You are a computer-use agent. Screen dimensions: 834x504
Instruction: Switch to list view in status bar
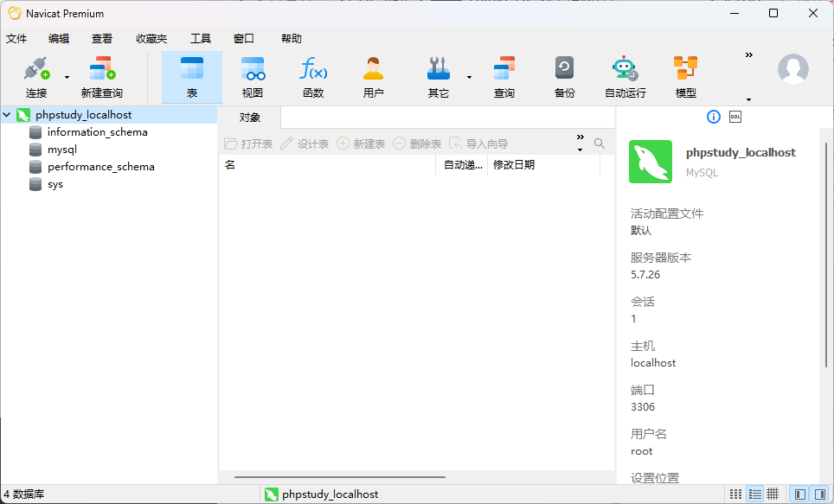[x=754, y=494]
